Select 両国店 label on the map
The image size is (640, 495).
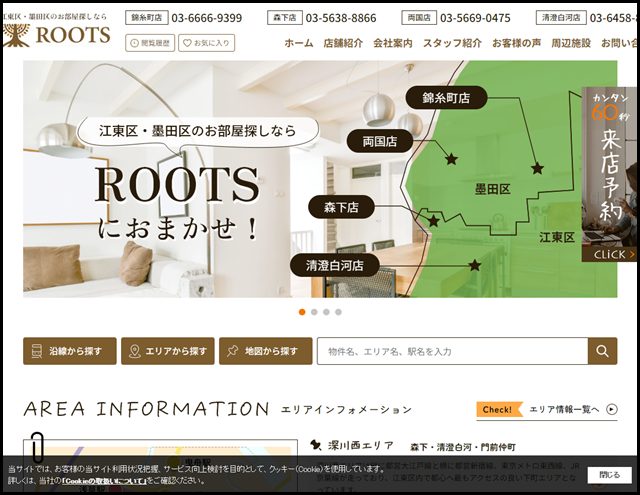point(380,141)
